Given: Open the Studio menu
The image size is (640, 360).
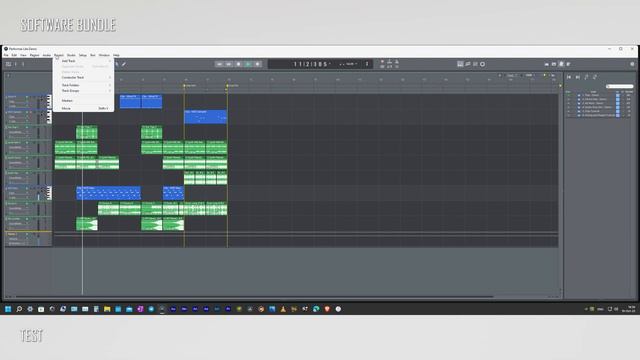Looking at the screenshot, I should (x=71, y=55).
